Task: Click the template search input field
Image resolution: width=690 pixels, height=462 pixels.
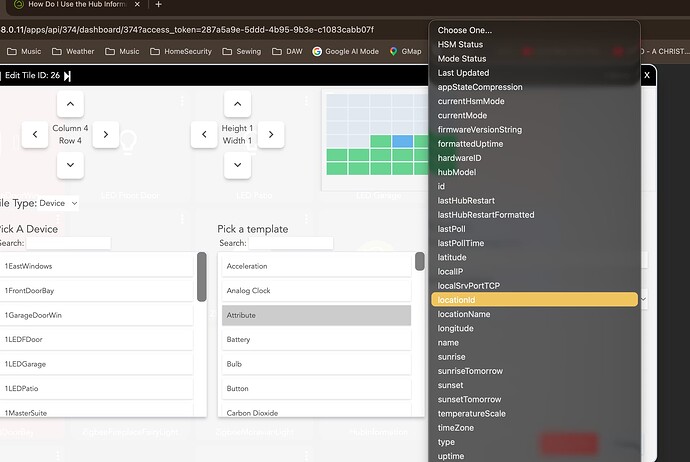Action: point(291,243)
